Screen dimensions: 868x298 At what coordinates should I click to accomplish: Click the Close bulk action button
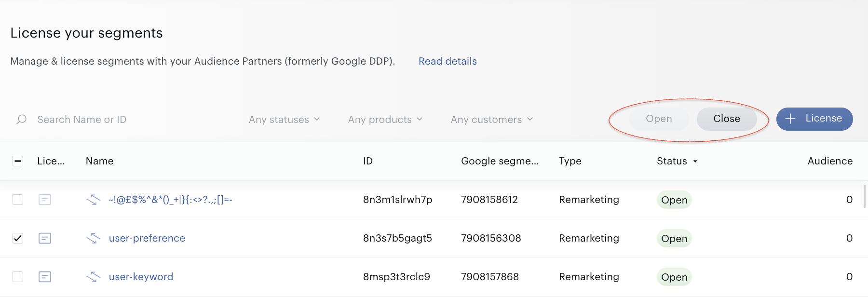(x=727, y=119)
